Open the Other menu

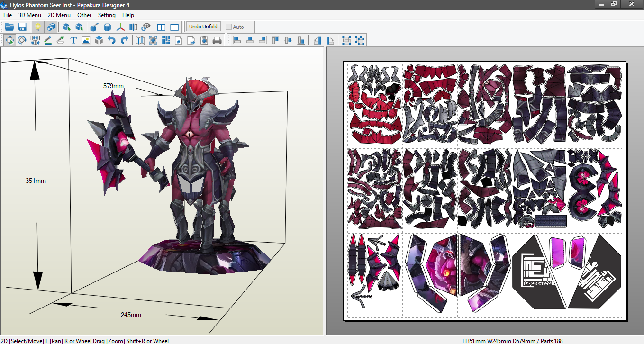[x=84, y=15]
